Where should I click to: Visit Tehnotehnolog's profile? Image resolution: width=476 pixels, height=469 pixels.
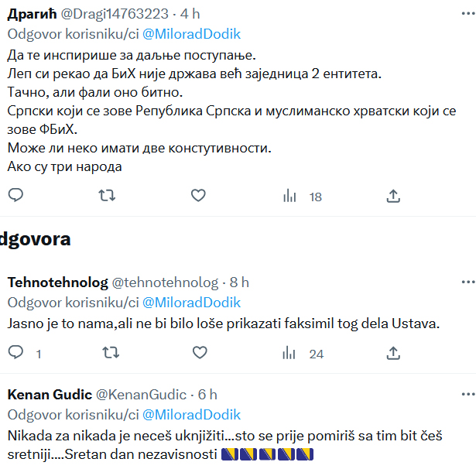pos(58,282)
